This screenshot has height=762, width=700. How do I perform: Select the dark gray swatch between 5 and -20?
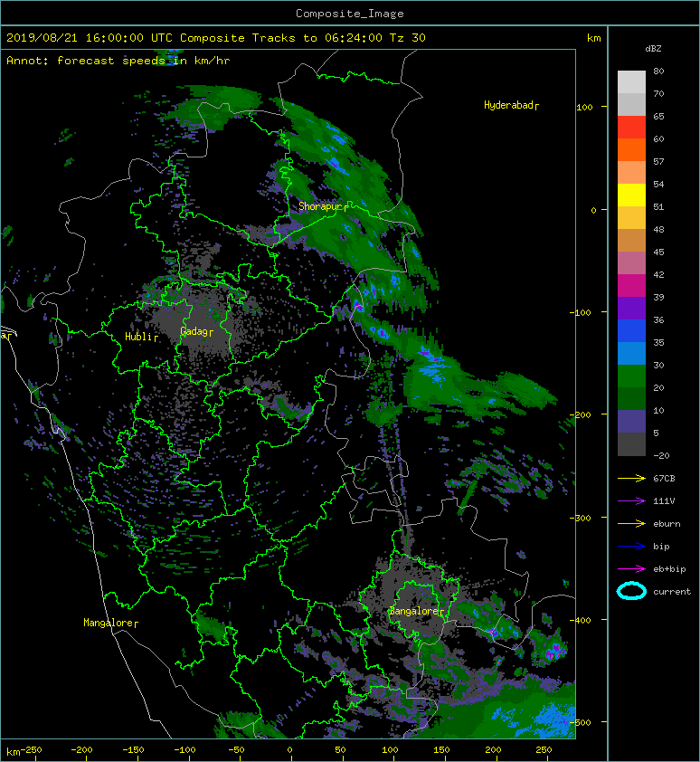631,444
